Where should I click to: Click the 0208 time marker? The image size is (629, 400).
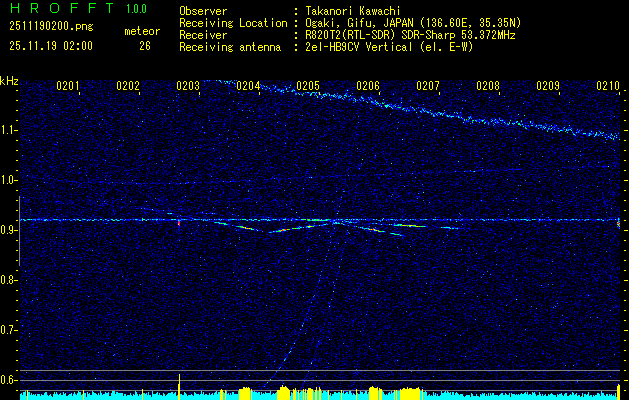(x=488, y=86)
